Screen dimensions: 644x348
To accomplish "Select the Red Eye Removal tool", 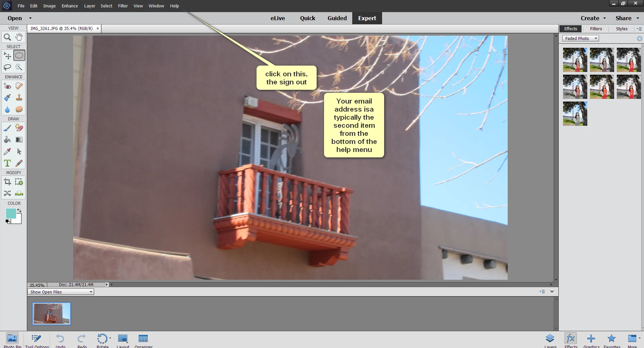I will 7,86.
